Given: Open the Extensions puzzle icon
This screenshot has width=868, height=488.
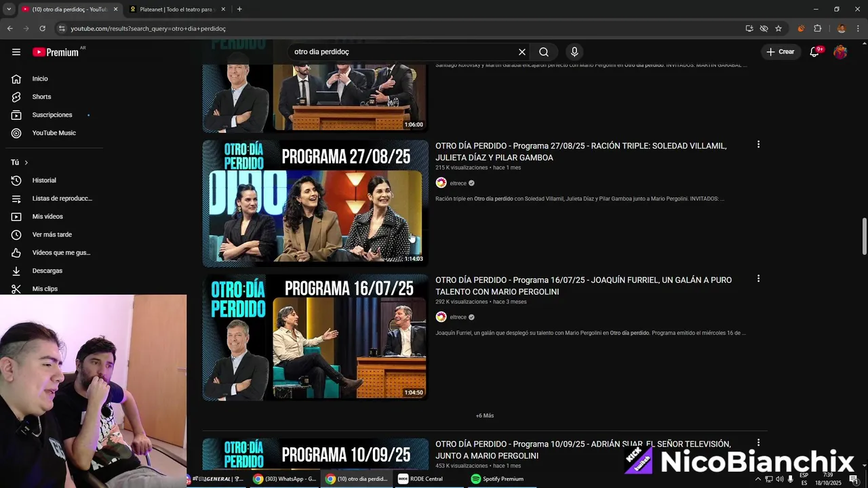Looking at the screenshot, I should pyautogui.click(x=817, y=28).
